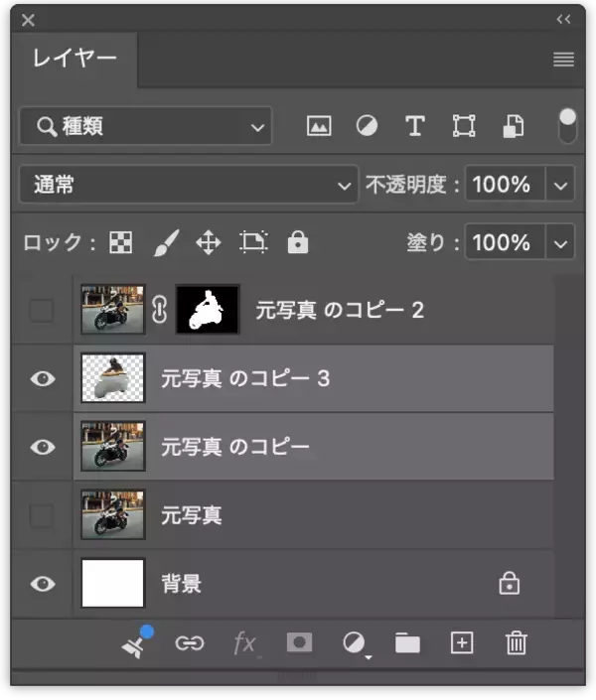Filter layers by adjustment layer type
Viewport: 596px width, 700px height.
click(x=367, y=126)
